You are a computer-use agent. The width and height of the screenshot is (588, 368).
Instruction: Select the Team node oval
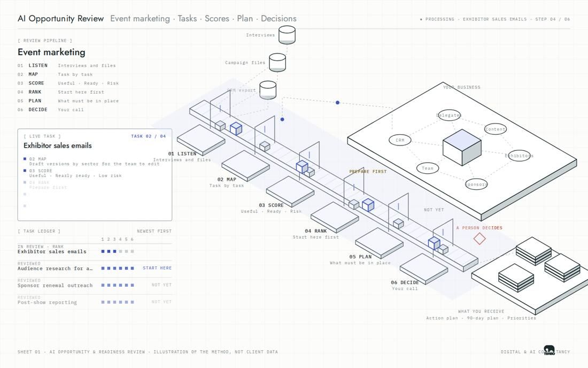point(428,168)
